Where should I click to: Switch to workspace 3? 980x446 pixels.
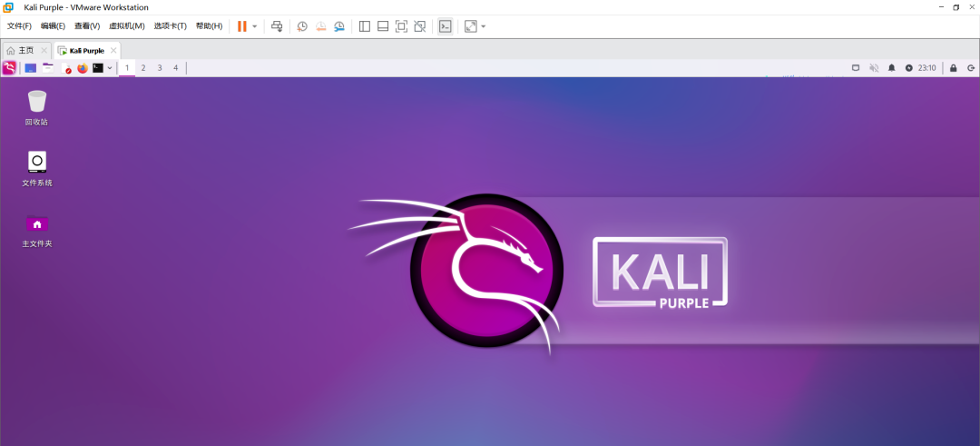[x=160, y=67]
